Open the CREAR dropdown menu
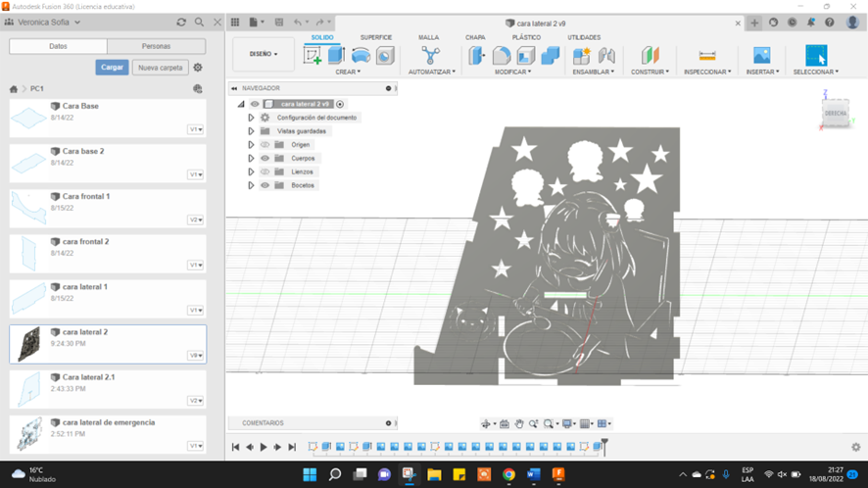Viewport: 868px width, 488px height. point(348,72)
